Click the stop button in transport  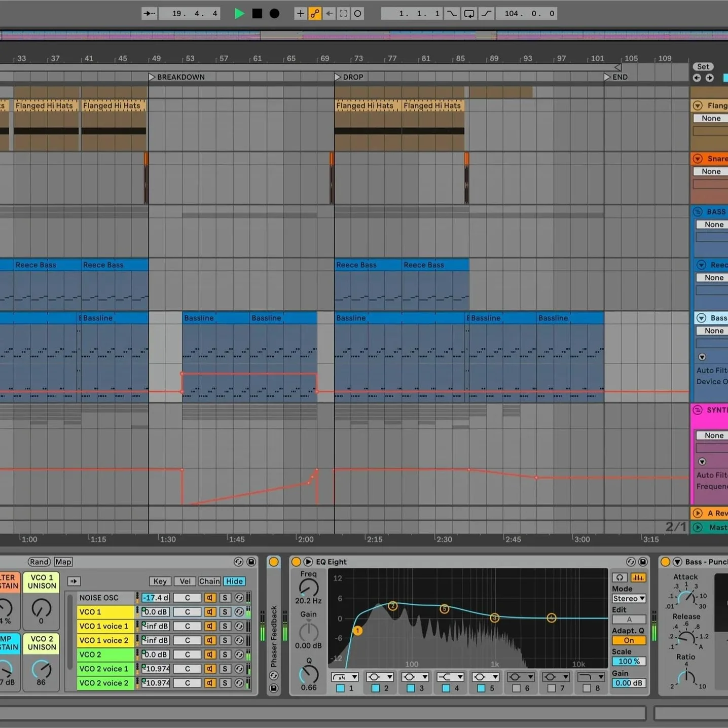tap(257, 14)
